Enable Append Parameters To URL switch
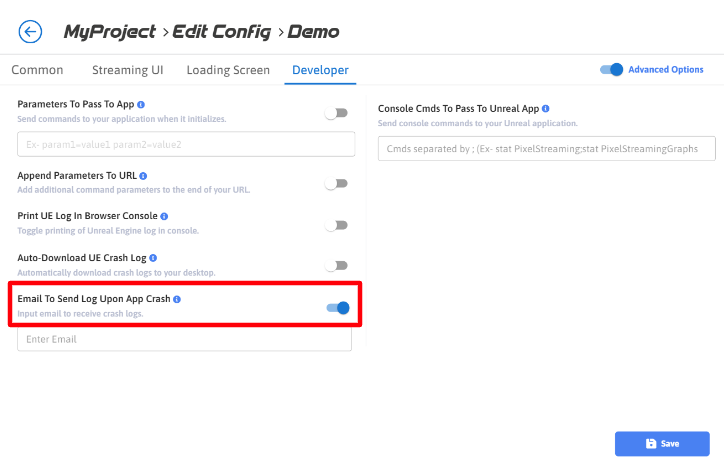 coord(337,184)
